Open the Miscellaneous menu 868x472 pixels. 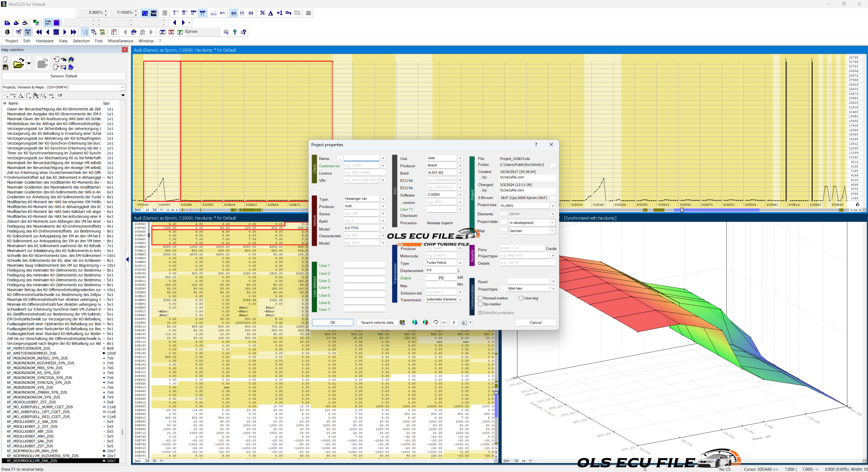(x=120, y=41)
